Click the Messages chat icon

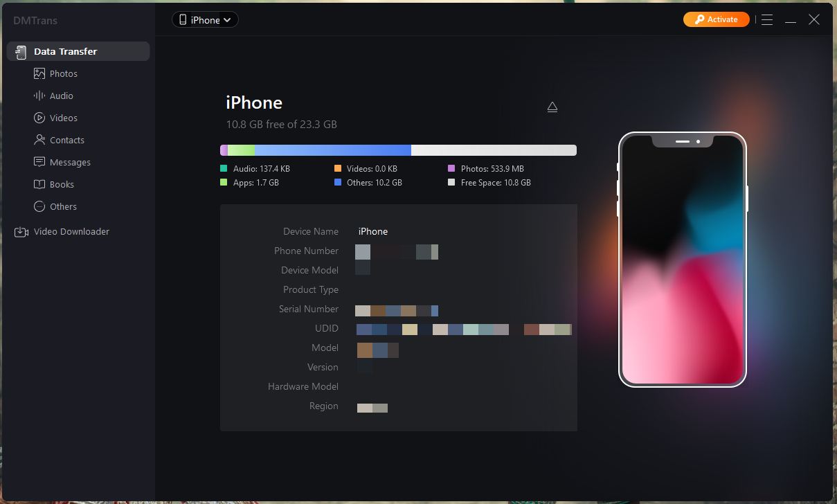click(x=39, y=162)
